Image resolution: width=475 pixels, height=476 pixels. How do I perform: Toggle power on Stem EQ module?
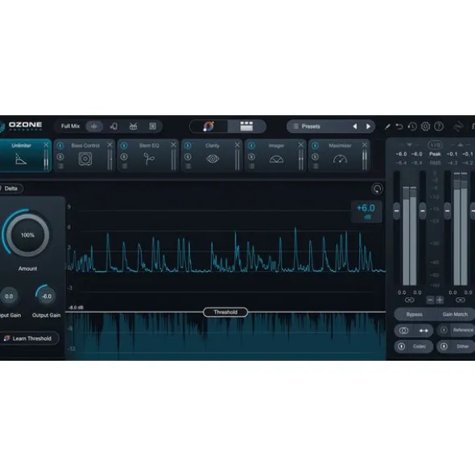tap(124, 146)
